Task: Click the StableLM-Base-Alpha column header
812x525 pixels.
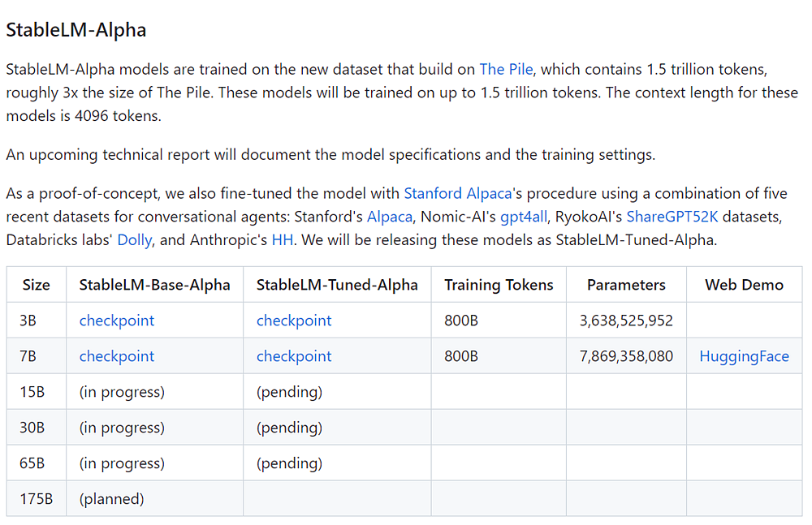Action: point(154,285)
